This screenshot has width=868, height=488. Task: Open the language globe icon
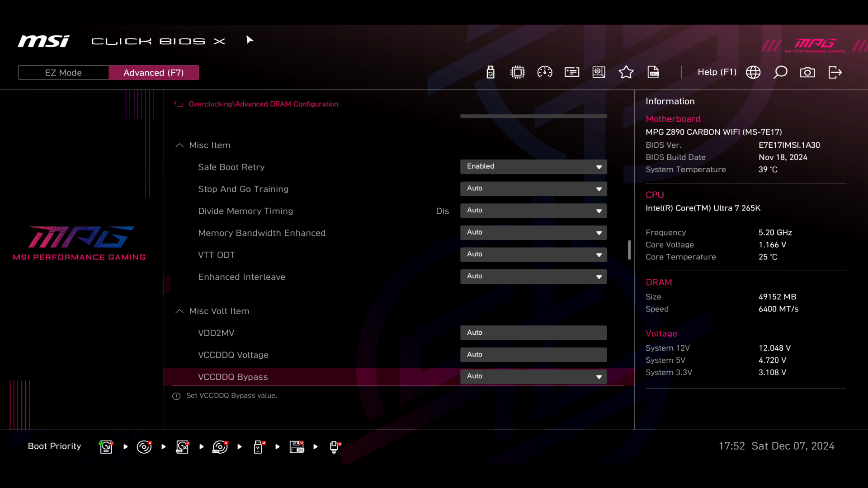(753, 72)
